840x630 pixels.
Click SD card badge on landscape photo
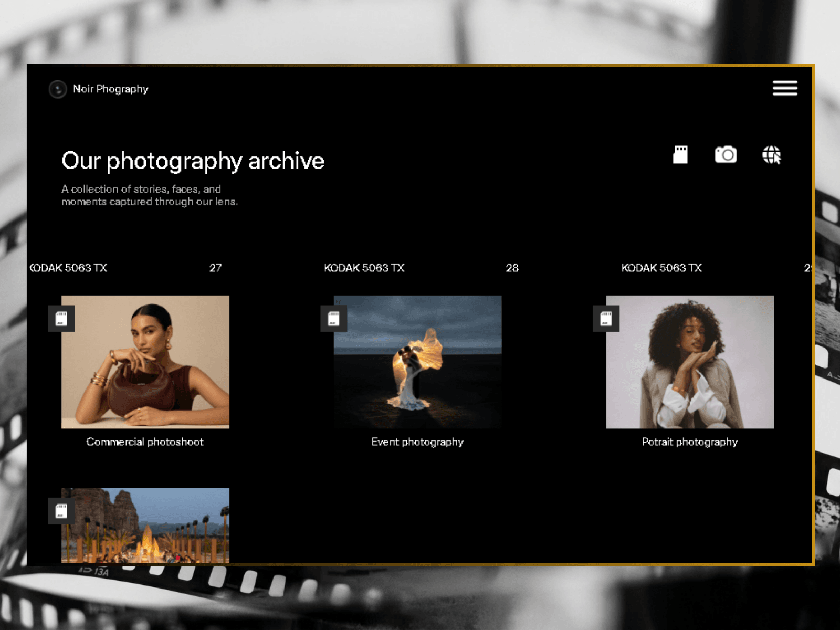pos(61,511)
